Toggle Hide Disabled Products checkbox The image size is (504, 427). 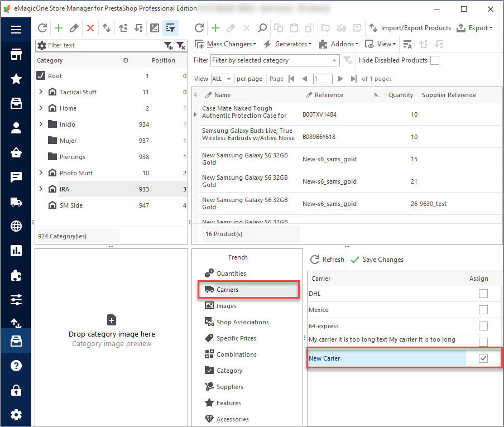(x=435, y=60)
